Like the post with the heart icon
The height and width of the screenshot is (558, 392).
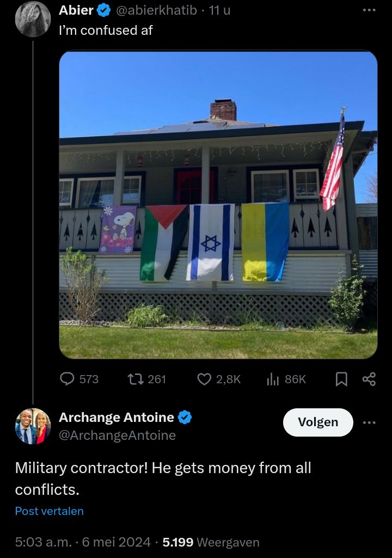point(204,379)
